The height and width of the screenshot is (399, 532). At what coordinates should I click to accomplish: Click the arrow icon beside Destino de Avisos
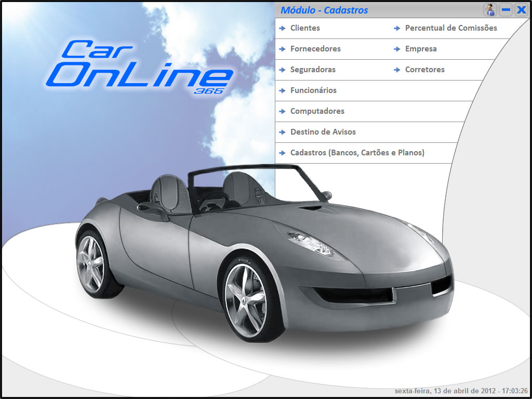[282, 132]
